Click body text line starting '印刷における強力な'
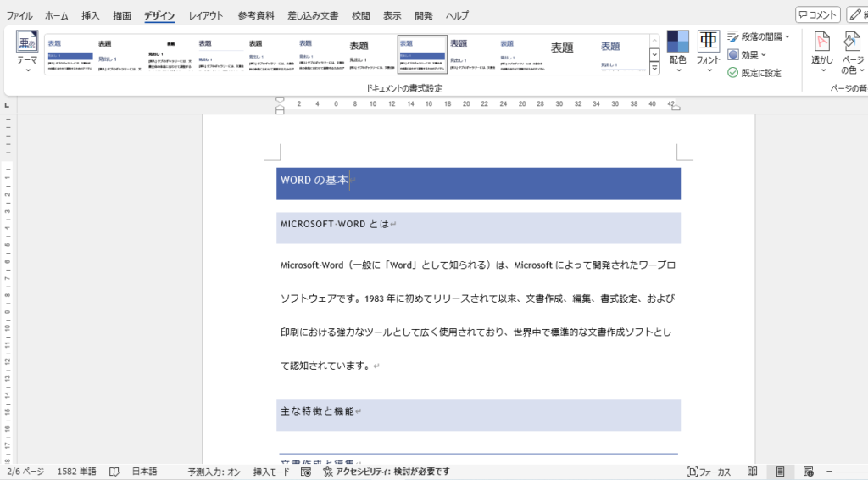Screen dimensions: 868x480 476,332
